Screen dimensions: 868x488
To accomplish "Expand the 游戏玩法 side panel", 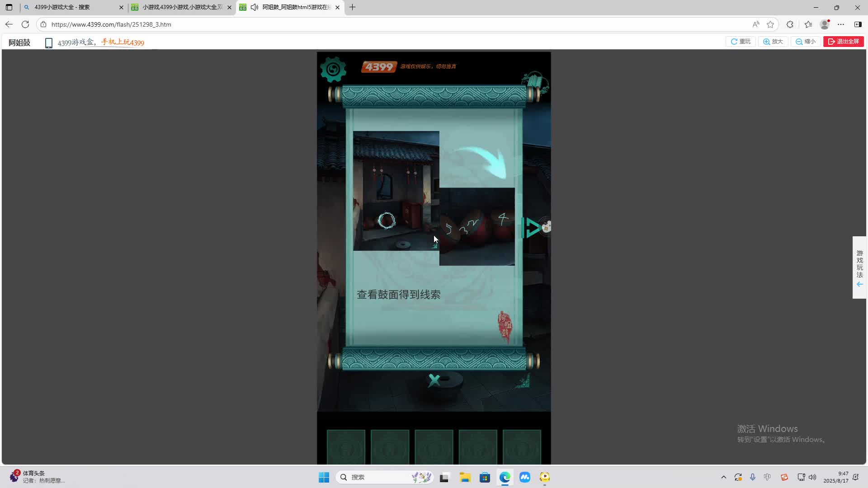I will [859, 267].
